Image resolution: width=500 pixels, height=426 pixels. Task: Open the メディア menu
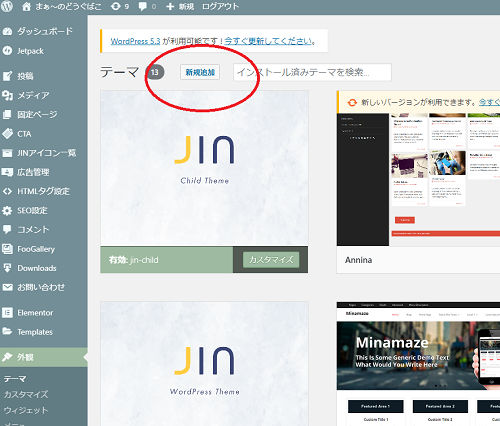[44, 95]
